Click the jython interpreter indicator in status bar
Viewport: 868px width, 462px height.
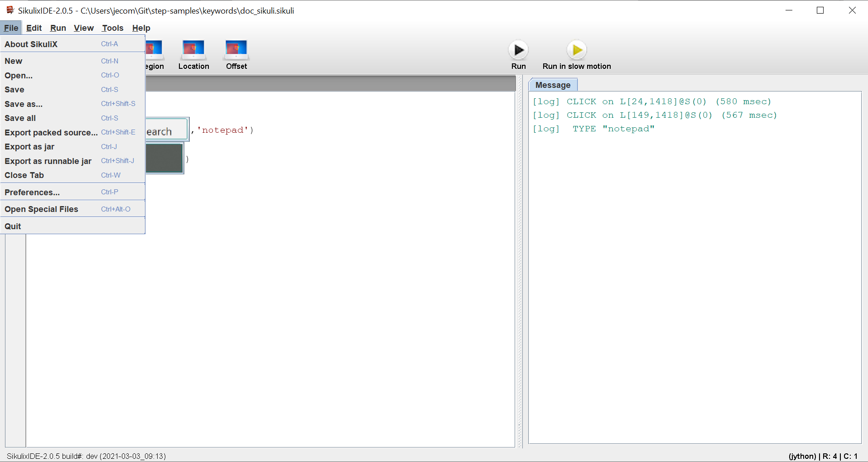point(802,456)
